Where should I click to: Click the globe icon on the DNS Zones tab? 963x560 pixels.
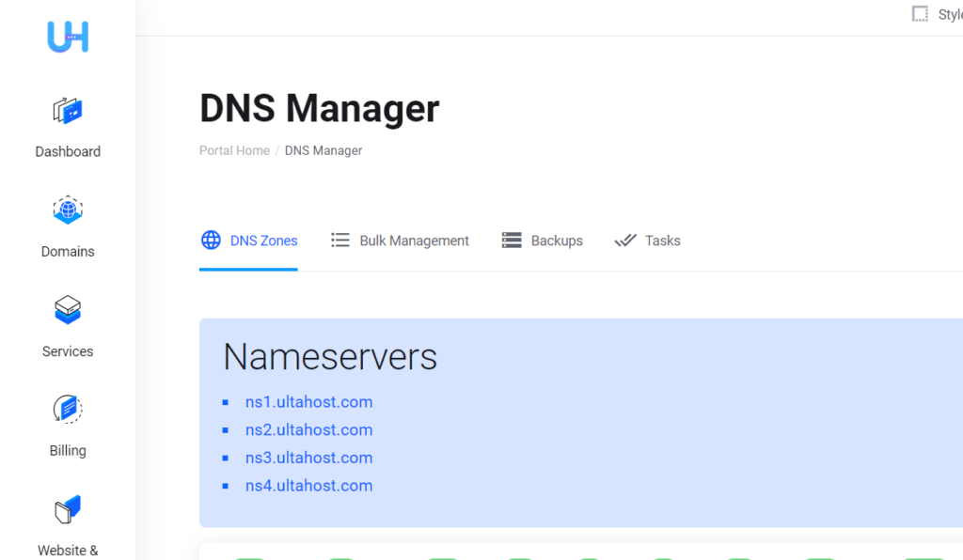pyautogui.click(x=211, y=240)
